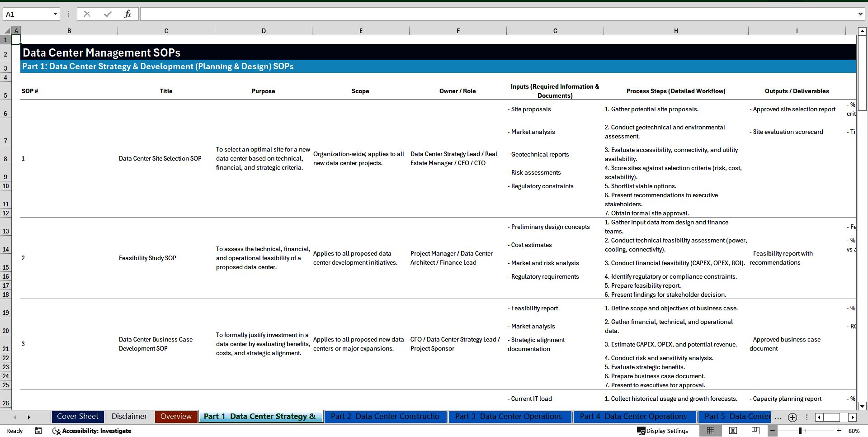This screenshot has width=868, height=437.
Task: Click the Accessibility: Investigate status icon
Action: coord(92,431)
